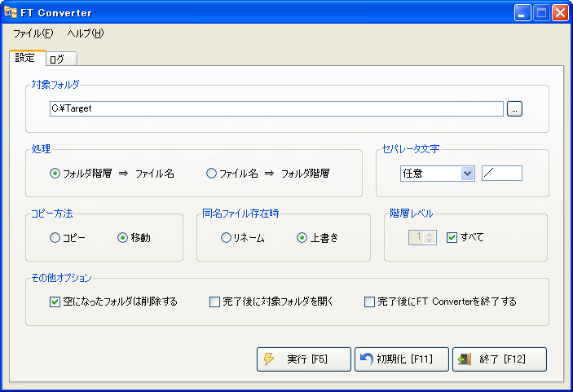Screen dimensions: 573x392
Task: Enable 完了後に対象フォルダを開く checkbox
Action: coord(215,302)
